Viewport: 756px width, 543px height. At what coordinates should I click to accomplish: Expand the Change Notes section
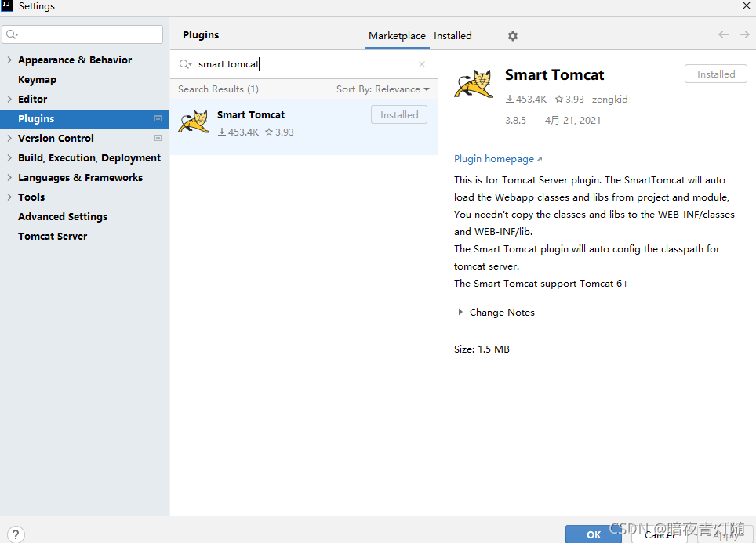(460, 312)
